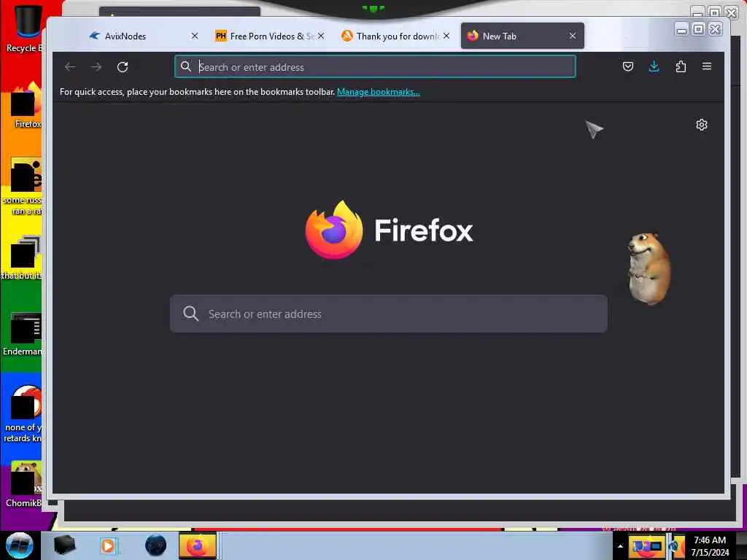Select the Firefox desktop shortcut
747x560 pixels.
tap(26, 106)
